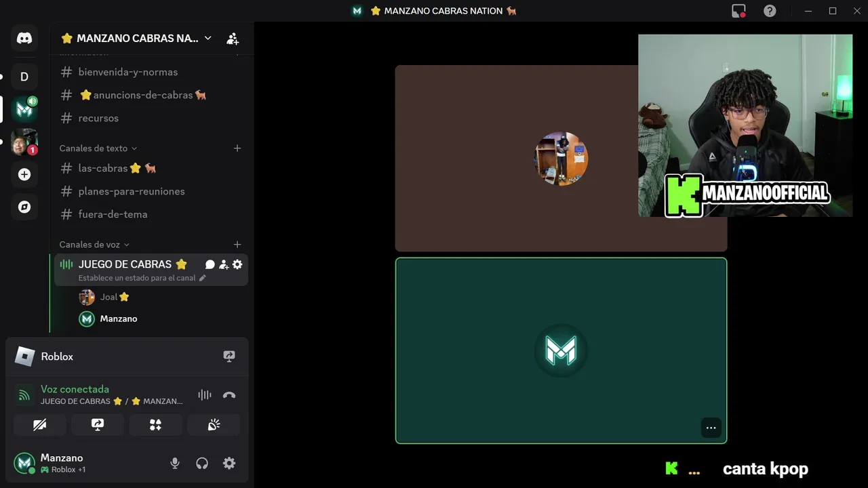
Task: Invite people using the server header icon
Action: pos(233,39)
